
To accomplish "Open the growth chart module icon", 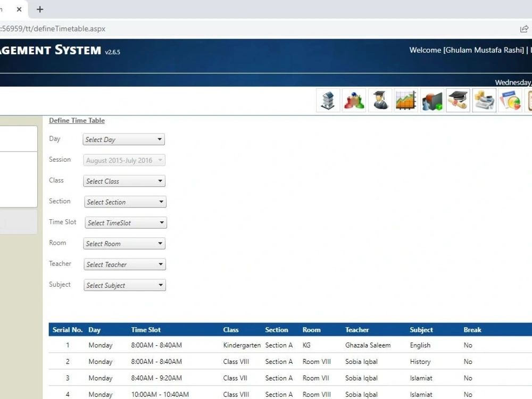I will pos(406,101).
